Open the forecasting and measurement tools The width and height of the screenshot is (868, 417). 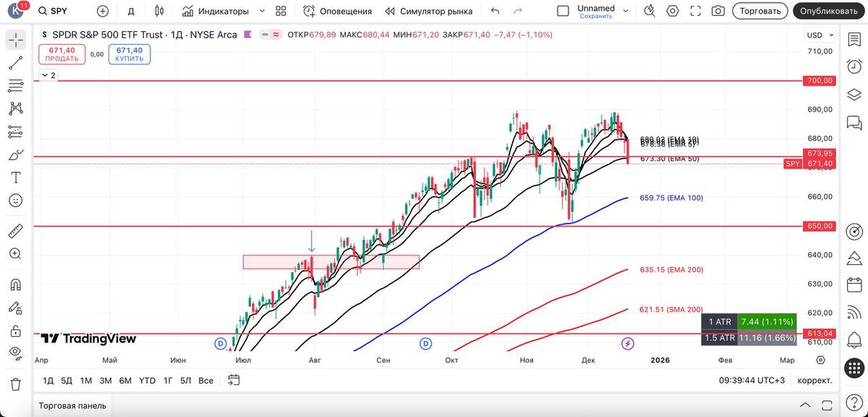tap(16, 132)
